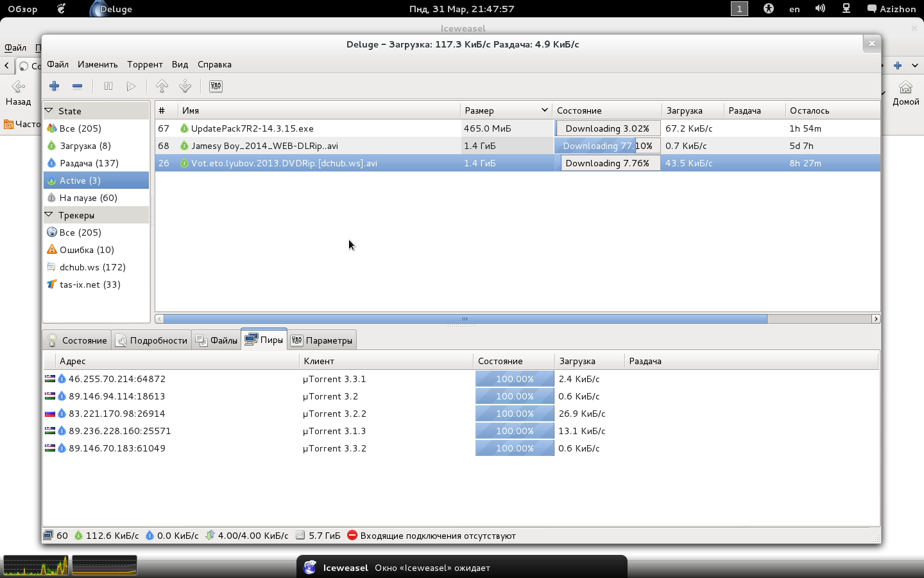924x578 pixels.
Task: Filter by На паузе (60)
Action: (88, 198)
